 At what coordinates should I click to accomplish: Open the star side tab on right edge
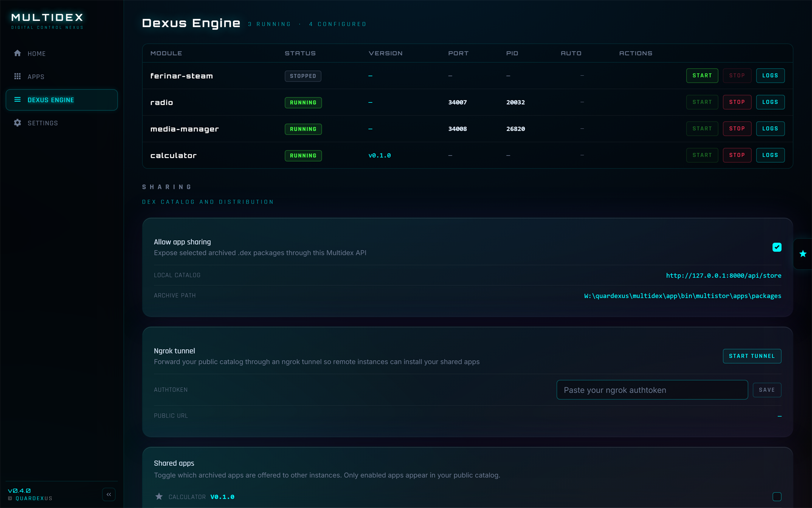(x=803, y=254)
